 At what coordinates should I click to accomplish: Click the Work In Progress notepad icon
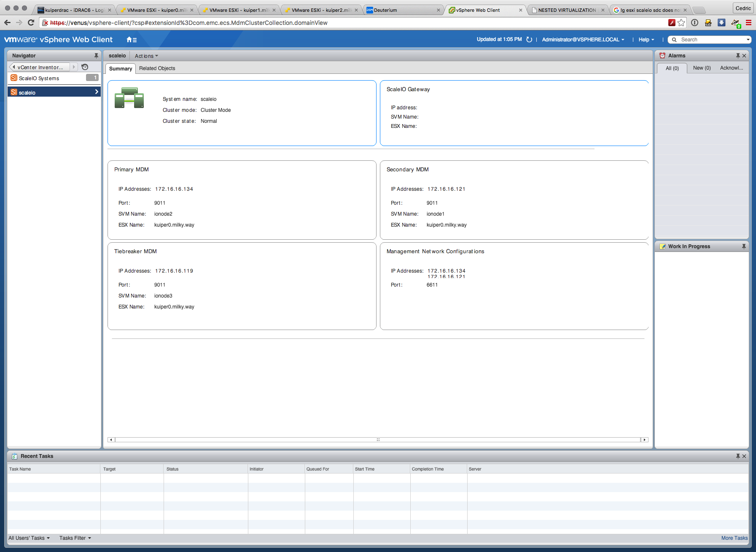[x=662, y=246]
